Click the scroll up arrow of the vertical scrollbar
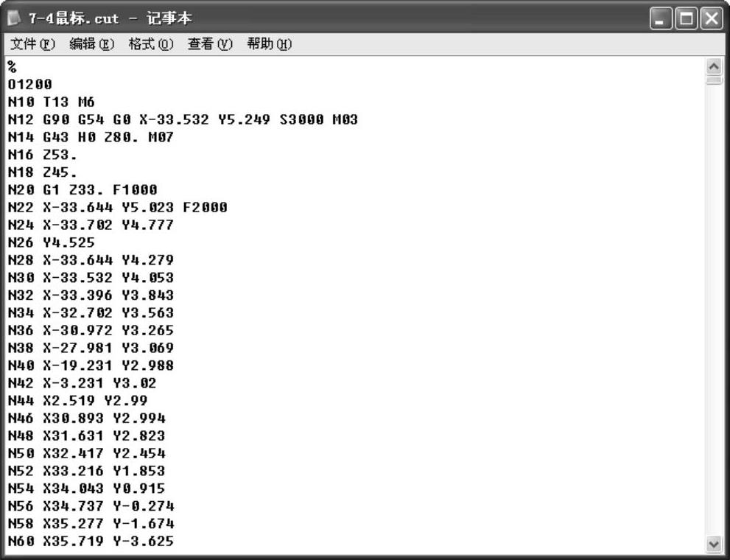Screen dimensions: 730x560 tap(713, 66)
